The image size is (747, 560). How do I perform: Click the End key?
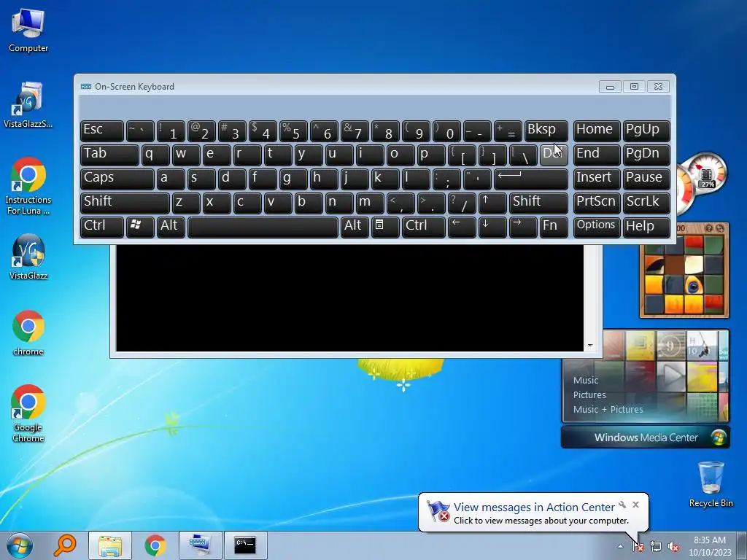click(597, 155)
